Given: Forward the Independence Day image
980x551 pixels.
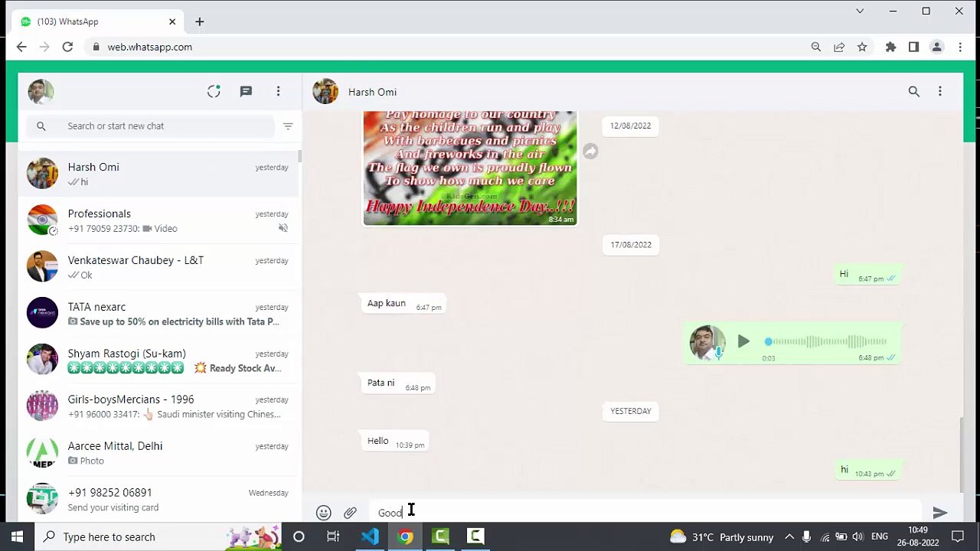Looking at the screenshot, I should tap(590, 152).
